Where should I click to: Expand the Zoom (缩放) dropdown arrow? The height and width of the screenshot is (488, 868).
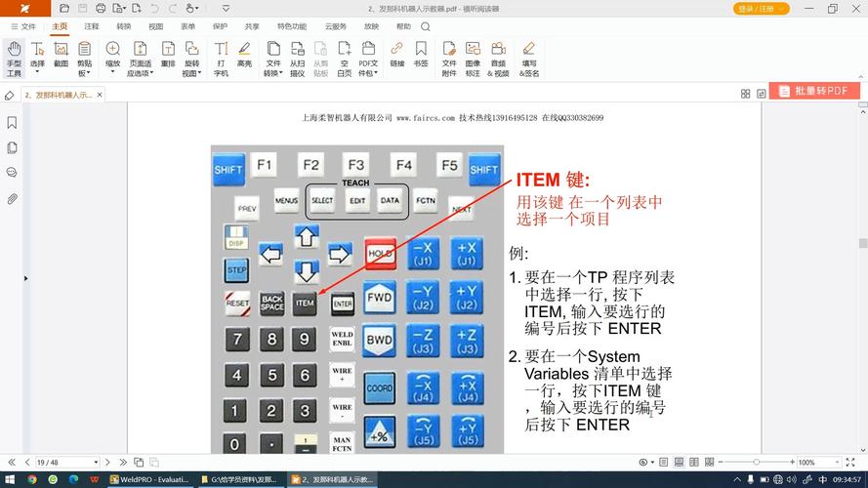[x=112, y=72]
